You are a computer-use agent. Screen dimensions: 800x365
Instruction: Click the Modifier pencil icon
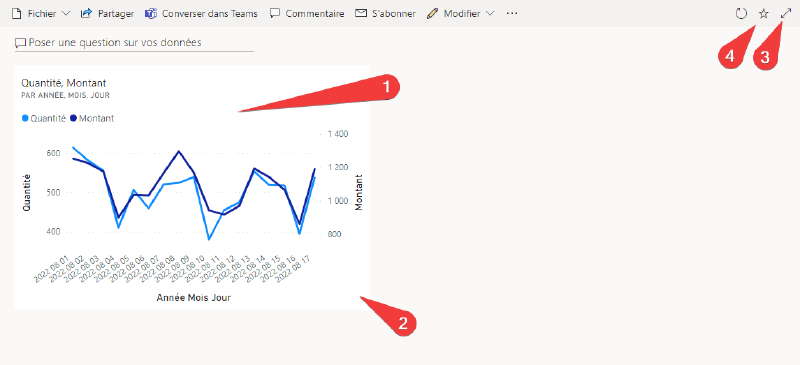pyautogui.click(x=433, y=14)
